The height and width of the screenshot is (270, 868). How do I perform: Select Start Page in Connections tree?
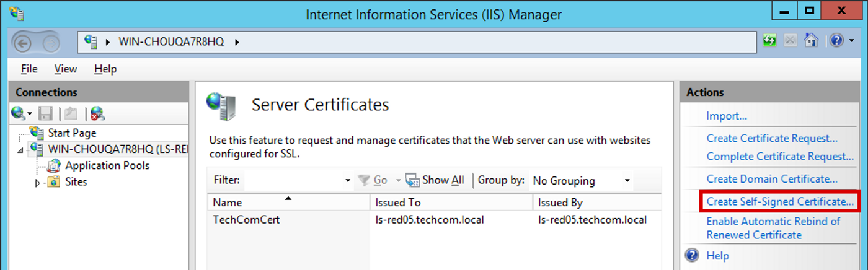(x=72, y=133)
